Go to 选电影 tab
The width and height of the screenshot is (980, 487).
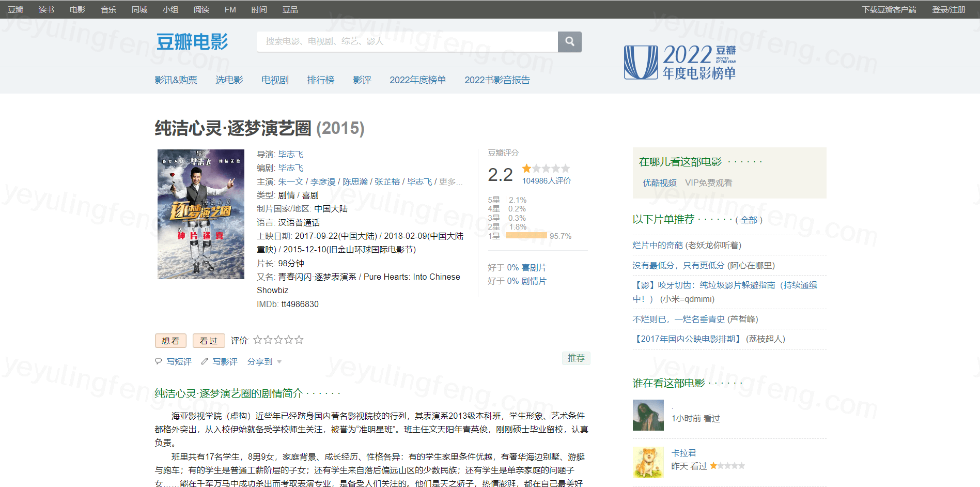click(229, 80)
